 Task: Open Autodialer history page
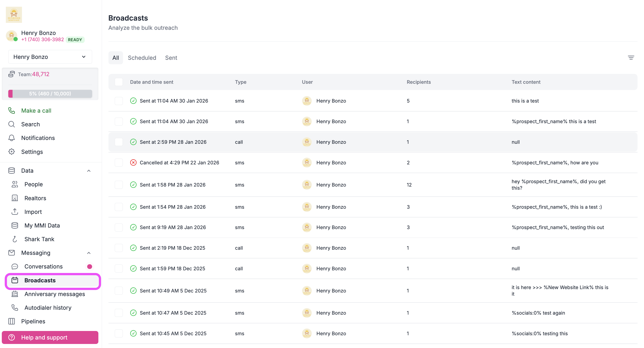click(x=48, y=307)
